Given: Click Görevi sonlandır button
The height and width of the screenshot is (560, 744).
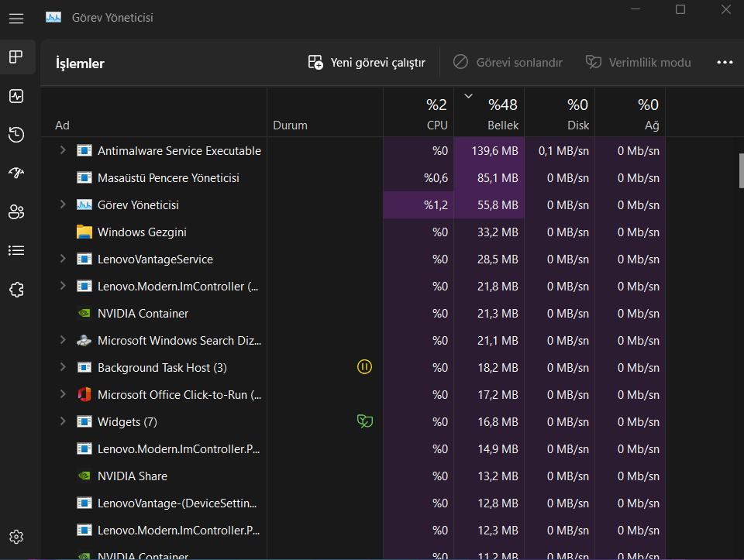Looking at the screenshot, I should (x=508, y=63).
